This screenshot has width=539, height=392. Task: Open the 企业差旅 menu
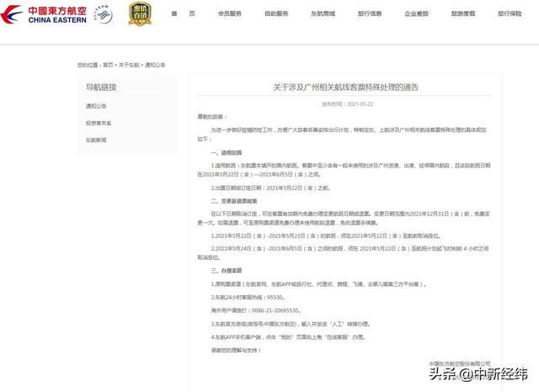pos(416,14)
